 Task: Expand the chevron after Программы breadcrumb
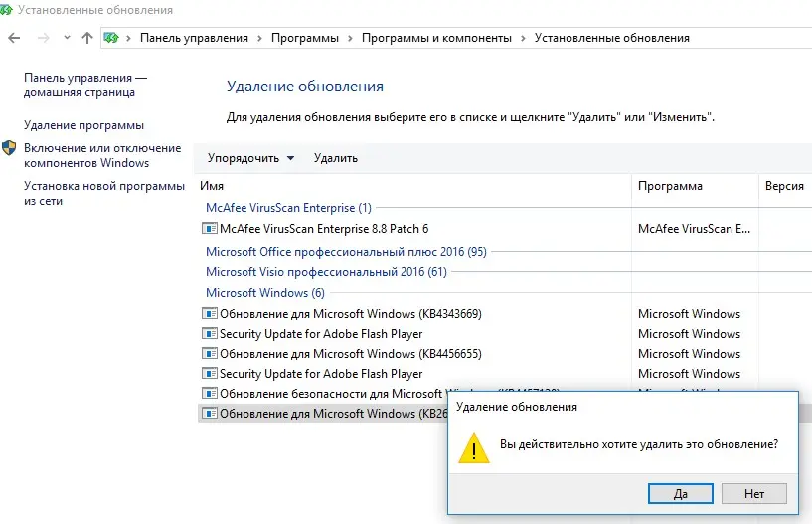(x=350, y=38)
